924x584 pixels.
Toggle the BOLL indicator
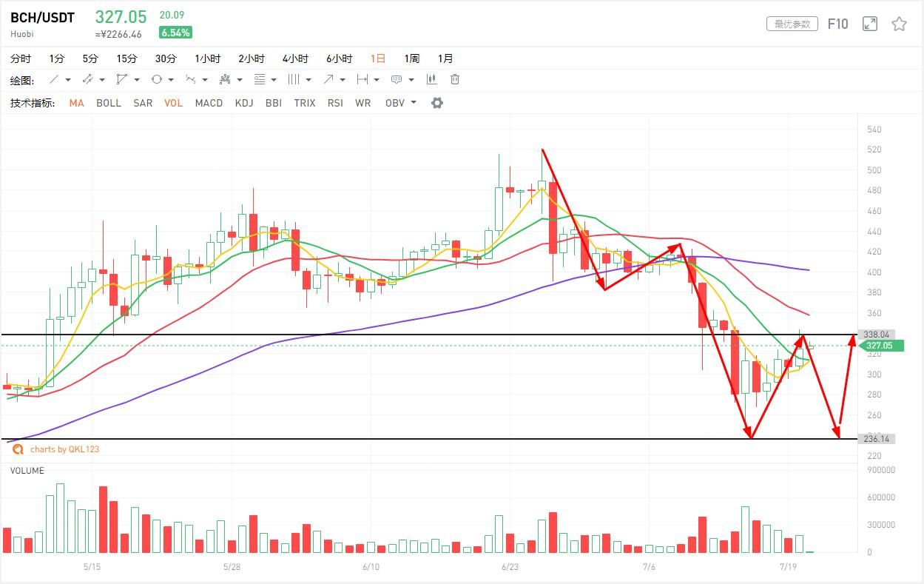[109, 103]
